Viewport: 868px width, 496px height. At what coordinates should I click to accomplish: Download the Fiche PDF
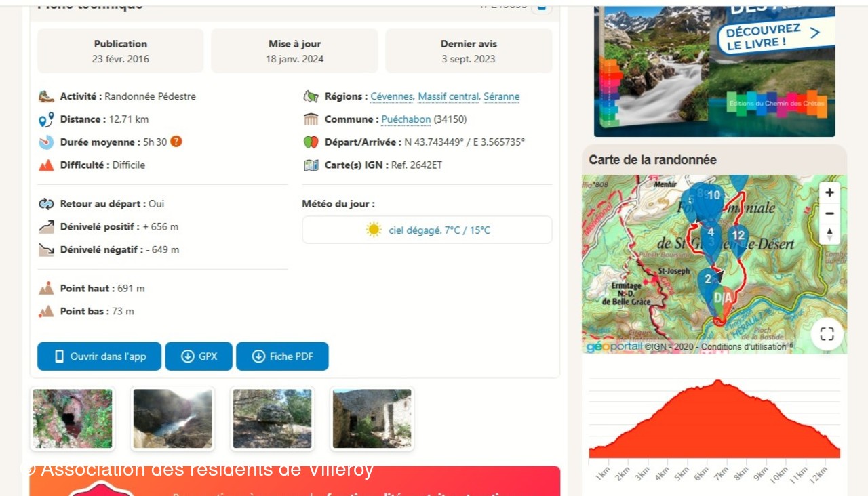point(282,356)
